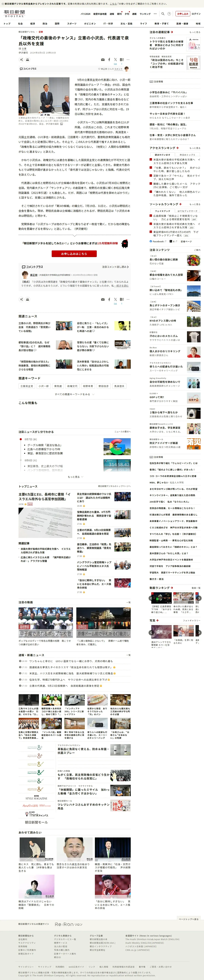Open 注目コメント試し読み chevron link

tap(115, 267)
